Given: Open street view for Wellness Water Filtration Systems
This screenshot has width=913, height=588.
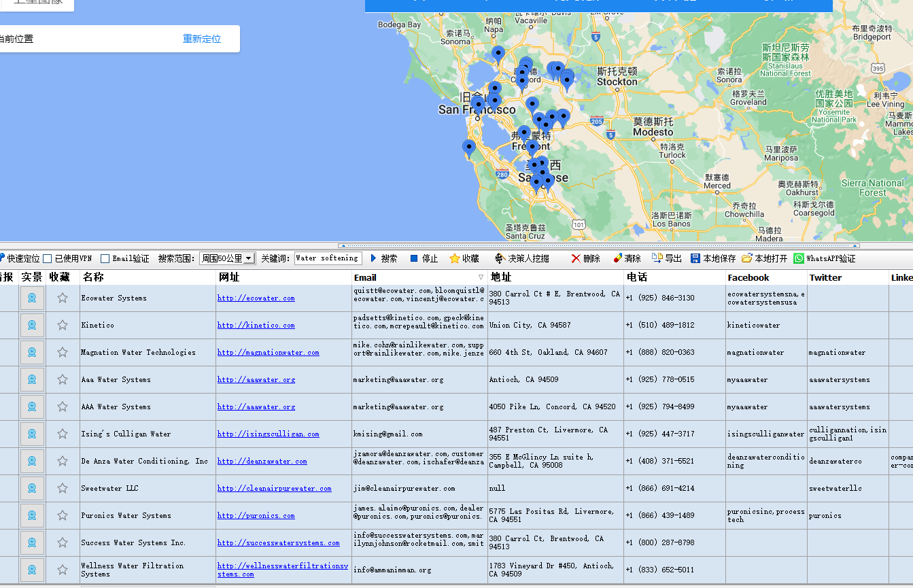Looking at the screenshot, I should tap(32, 570).
